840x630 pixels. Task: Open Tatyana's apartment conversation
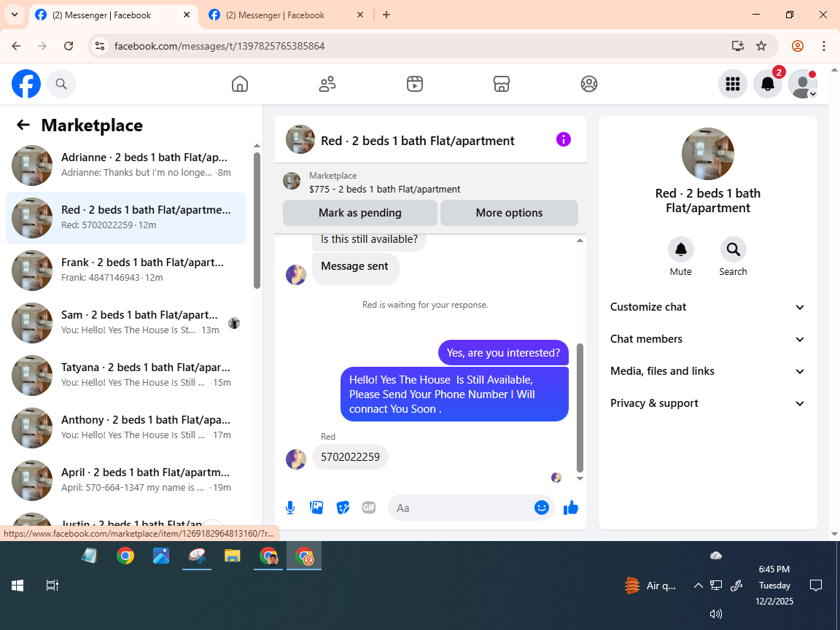pyautogui.click(x=125, y=375)
